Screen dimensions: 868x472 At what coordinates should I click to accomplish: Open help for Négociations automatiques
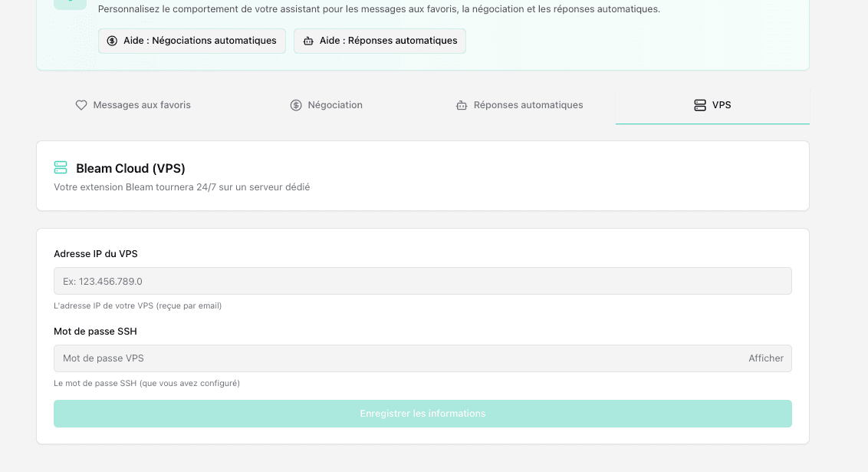coord(192,41)
